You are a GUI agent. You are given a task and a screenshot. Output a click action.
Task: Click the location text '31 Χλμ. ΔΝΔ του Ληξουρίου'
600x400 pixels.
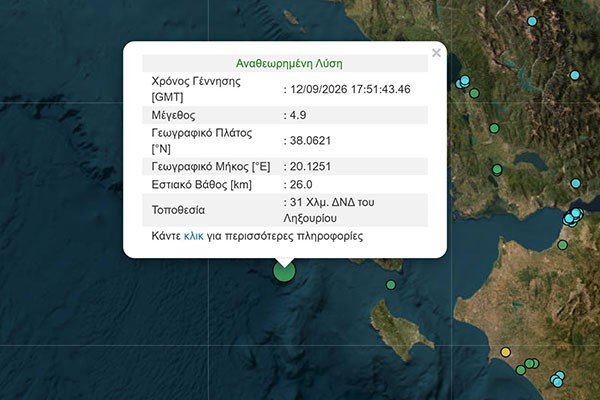329,210
